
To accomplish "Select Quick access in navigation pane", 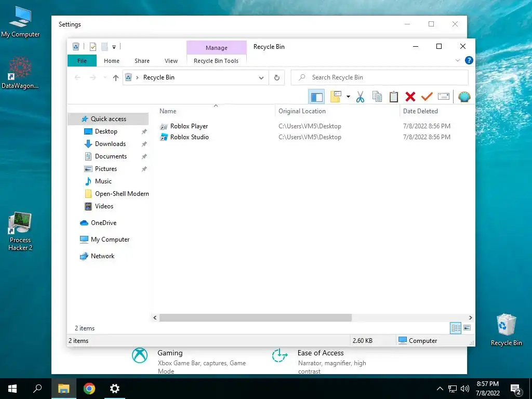I will 108,119.
